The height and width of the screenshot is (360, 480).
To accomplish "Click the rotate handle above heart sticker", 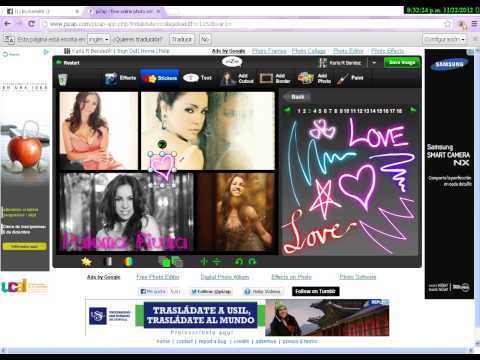I will coord(162,144).
